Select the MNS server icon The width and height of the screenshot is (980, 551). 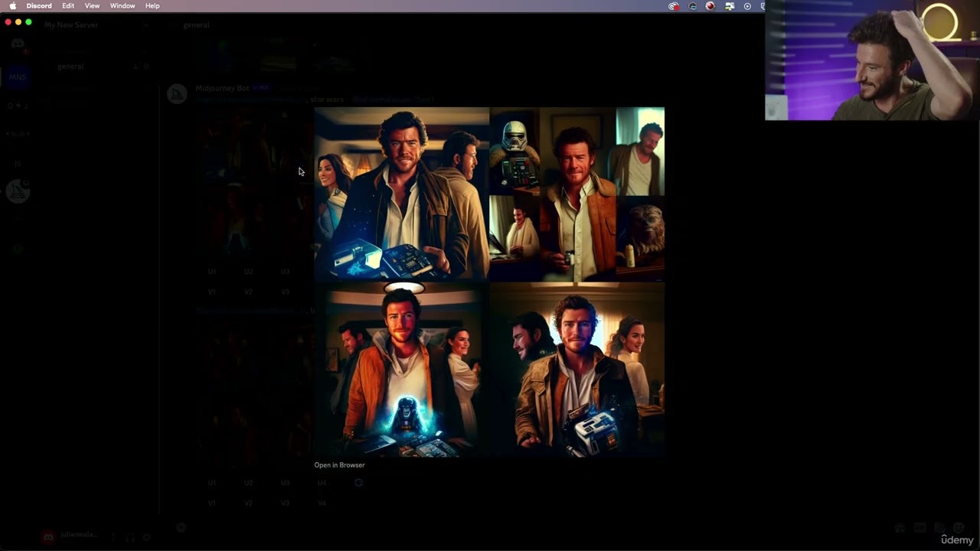pyautogui.click(x=18, y=77)
